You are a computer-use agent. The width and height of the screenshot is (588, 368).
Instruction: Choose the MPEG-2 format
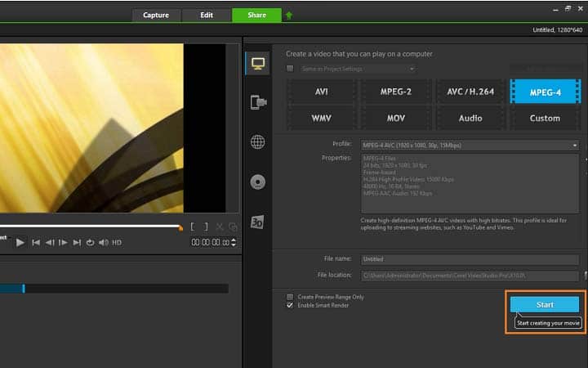(395, 92)
